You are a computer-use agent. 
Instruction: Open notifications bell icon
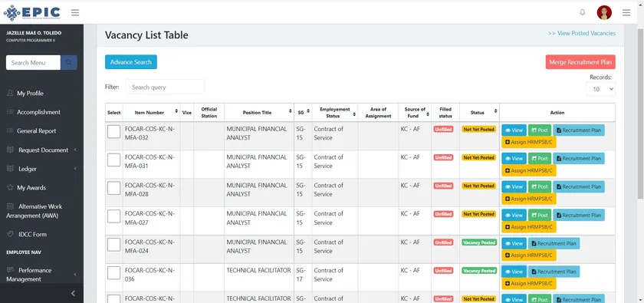pyautogui.click(x=583, y=12)
